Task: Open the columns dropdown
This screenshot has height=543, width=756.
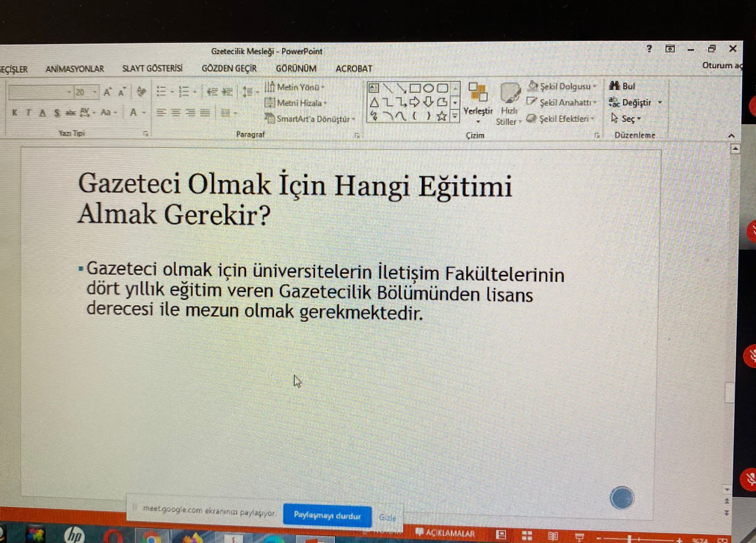Action: [228, 113]
